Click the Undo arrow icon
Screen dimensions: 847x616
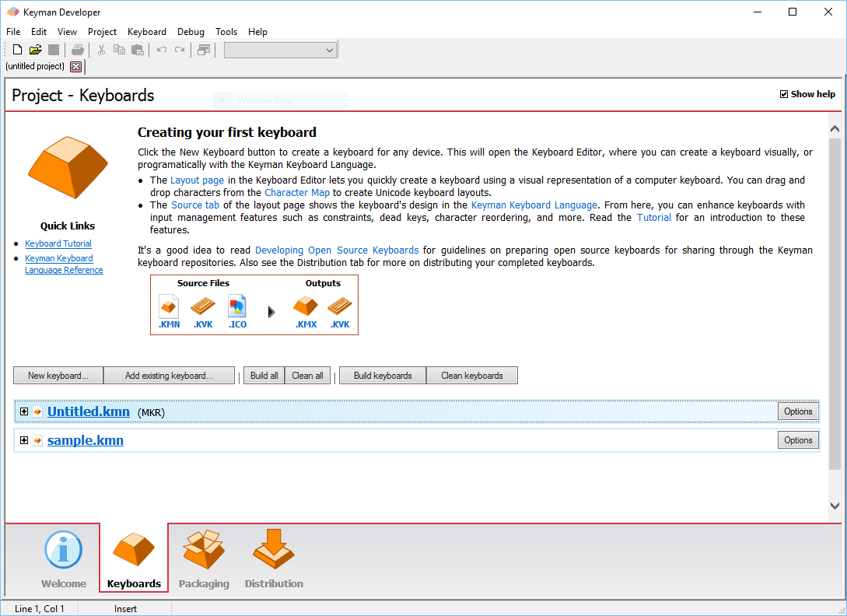tap(162, 51)
